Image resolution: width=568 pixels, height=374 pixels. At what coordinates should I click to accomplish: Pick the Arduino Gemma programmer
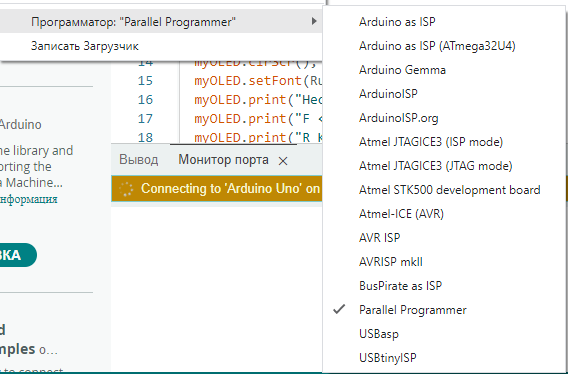coord(445,70)
